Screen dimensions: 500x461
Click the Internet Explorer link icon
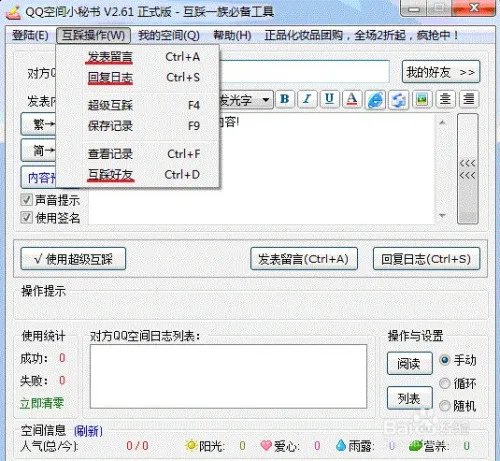tap(375, 100)
